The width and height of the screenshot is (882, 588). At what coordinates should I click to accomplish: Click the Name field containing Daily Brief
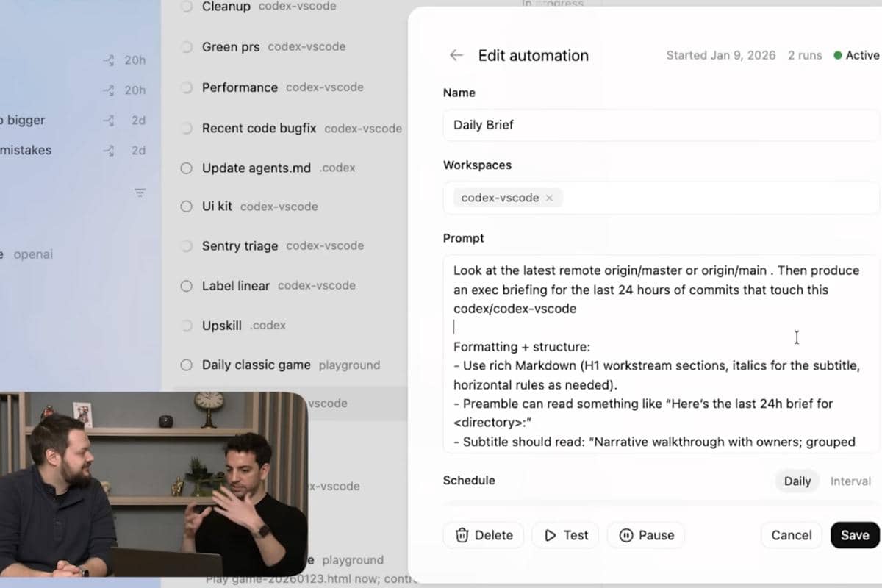659,125
